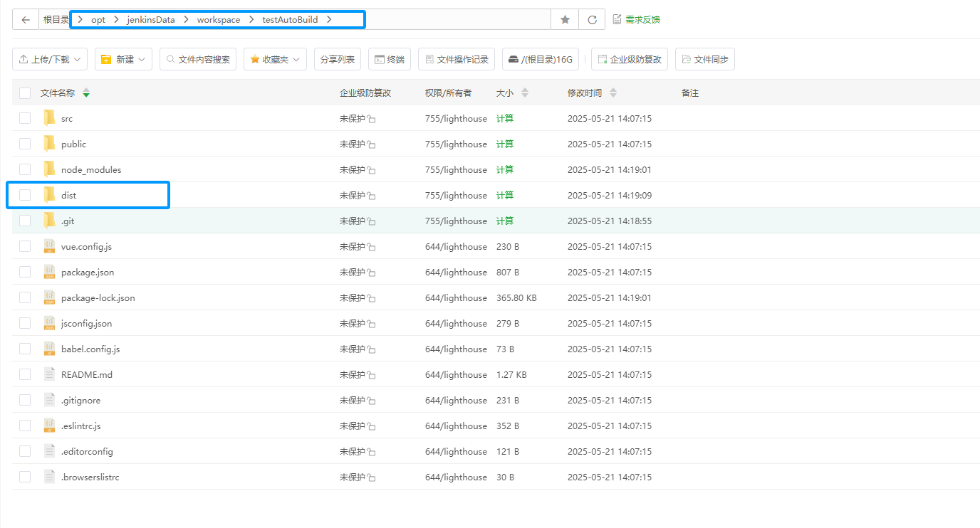Check the box for src folder
This screenshot has height=528, width=980.
(25, 118)
